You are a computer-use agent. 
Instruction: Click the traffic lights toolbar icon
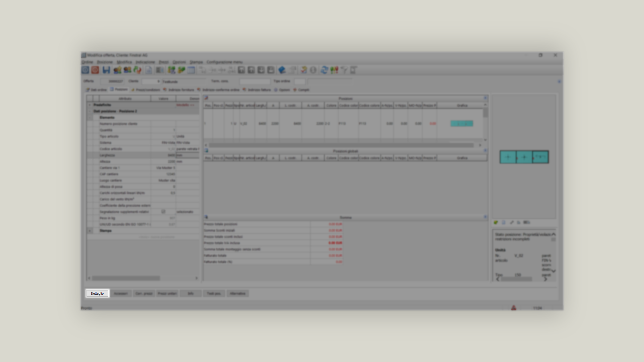click(334, 70)
